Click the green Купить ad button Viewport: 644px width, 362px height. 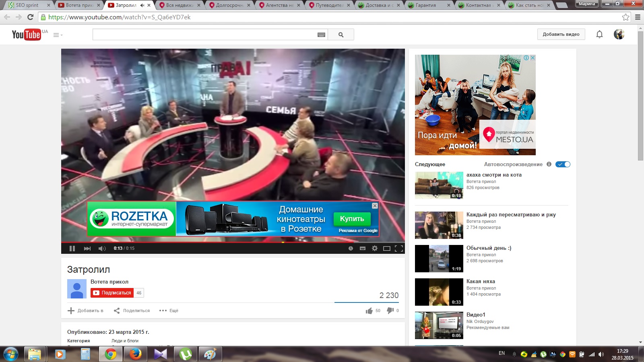(352, 219)
